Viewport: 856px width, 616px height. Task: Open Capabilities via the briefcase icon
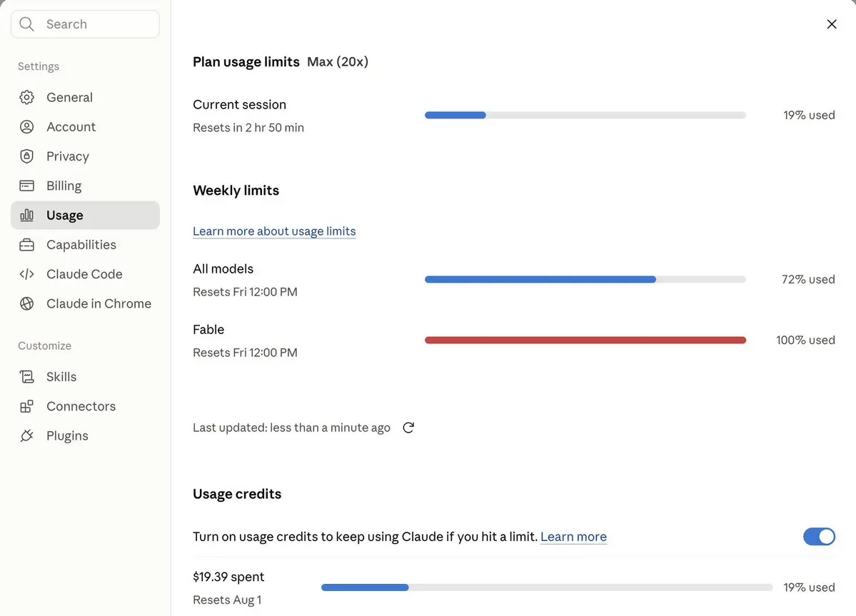(26, 244)
